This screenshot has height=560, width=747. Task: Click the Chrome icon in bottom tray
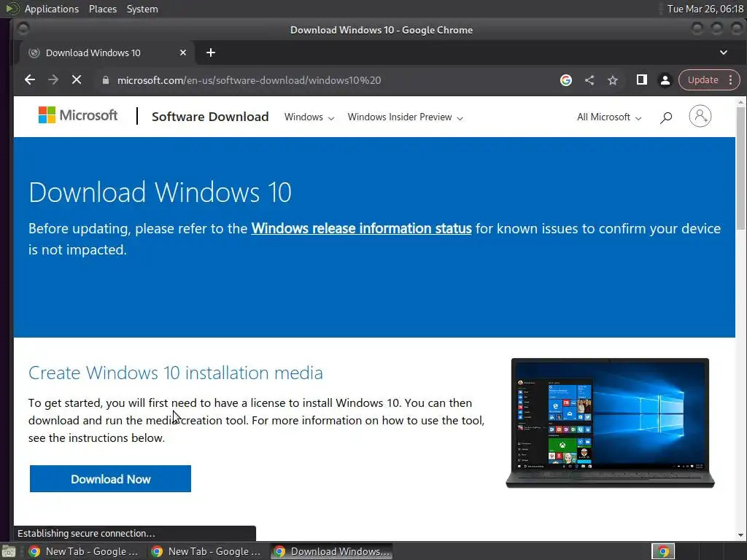pyautogui.click(x=663, y=551)
